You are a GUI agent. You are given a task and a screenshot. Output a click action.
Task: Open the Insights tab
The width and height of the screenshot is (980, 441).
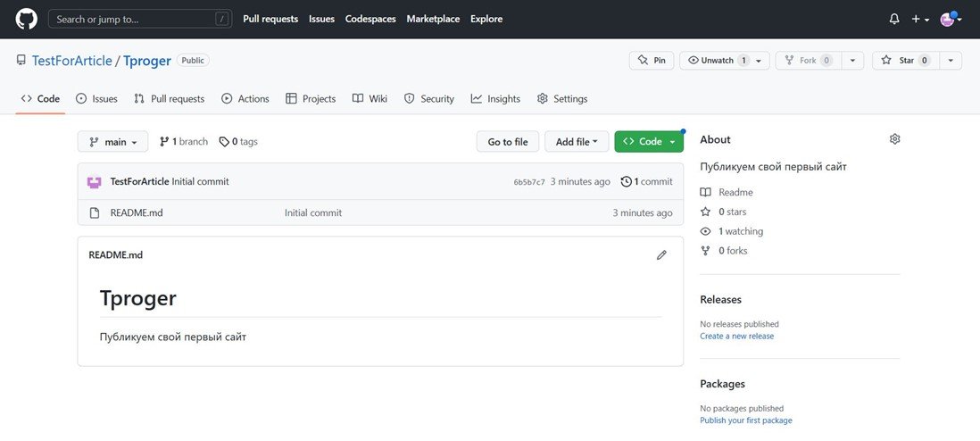tap(495, 99)
